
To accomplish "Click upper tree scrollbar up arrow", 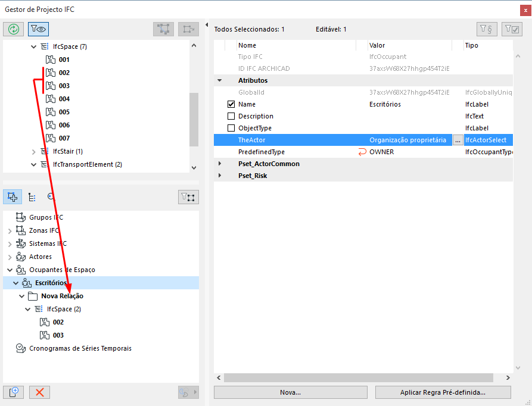I will [x=194, y=45].
